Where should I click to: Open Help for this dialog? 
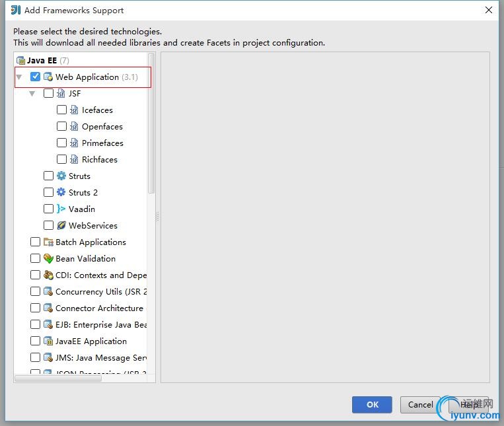tap(468, 404)
